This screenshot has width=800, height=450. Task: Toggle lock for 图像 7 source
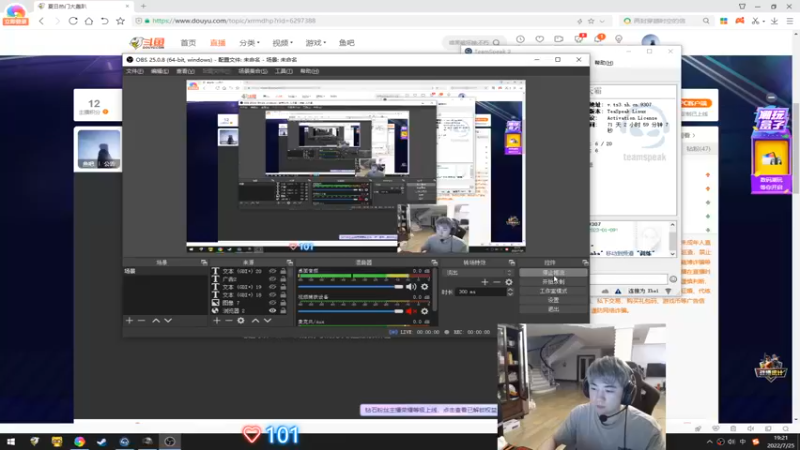(x=283, y=303)
